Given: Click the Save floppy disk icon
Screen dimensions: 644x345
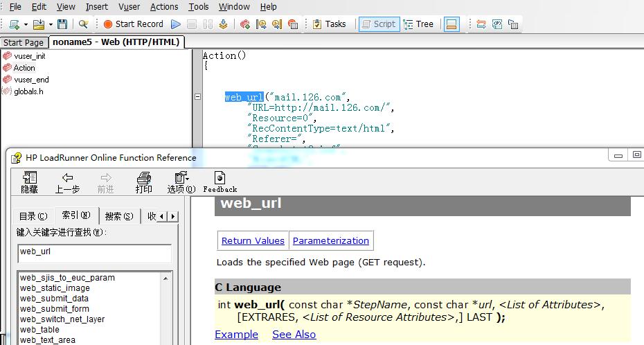Looking at the screenshot, I should [x=62, y=24].
